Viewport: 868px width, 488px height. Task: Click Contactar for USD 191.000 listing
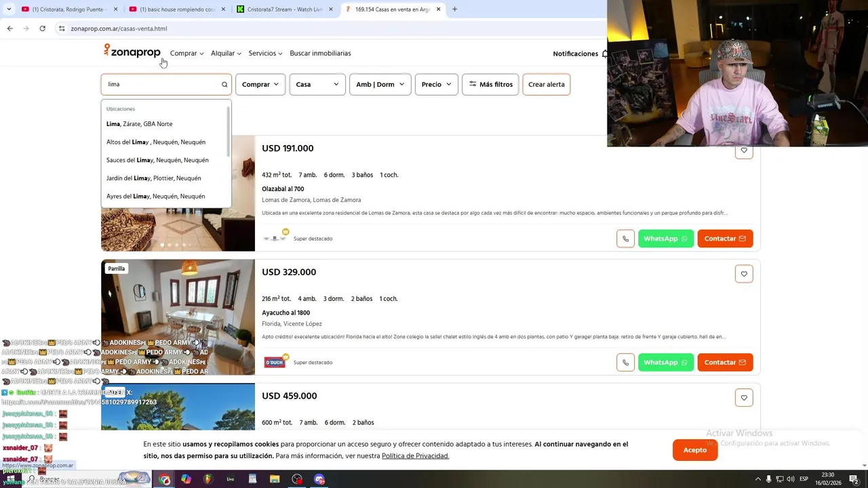click(x=725, y=239)
